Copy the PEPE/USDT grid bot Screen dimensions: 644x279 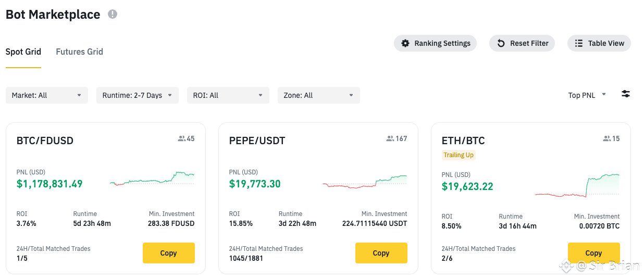[381, 253]
